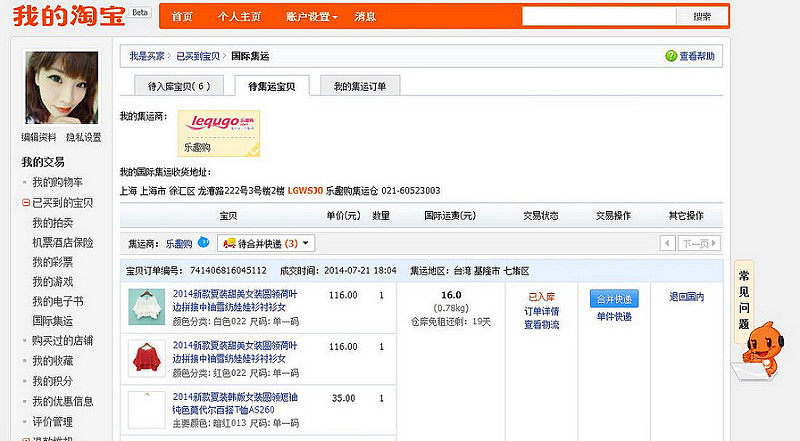Select 国际集运 in the sidebar
800x441 pixels.
point(53,321)
